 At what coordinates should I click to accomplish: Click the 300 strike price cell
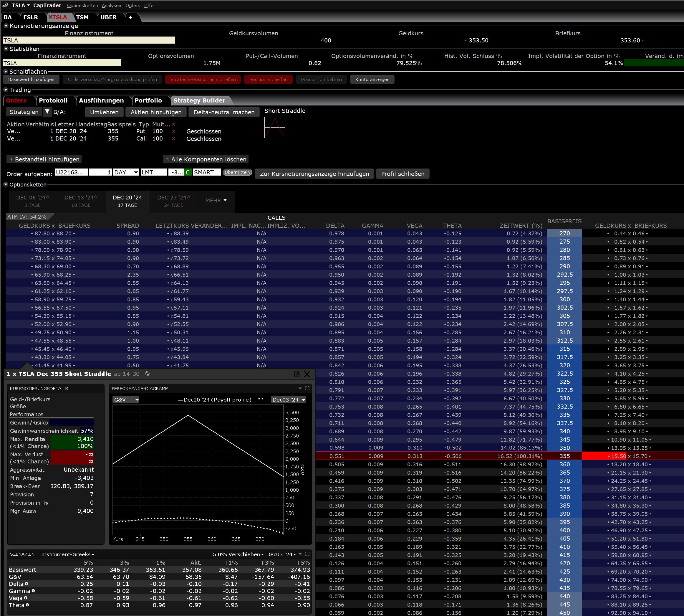click(x=564, y=300)
